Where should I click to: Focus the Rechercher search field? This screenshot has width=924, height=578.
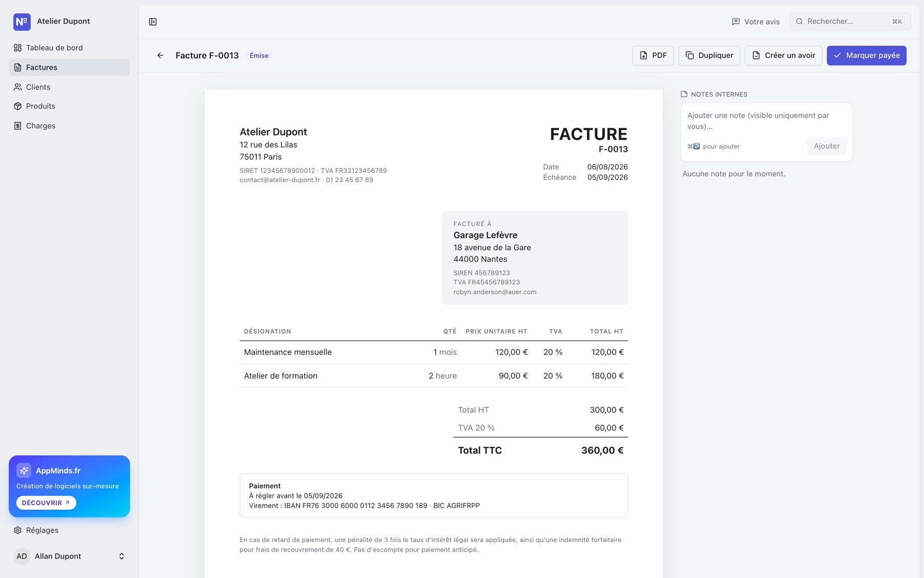pos(850,22)
